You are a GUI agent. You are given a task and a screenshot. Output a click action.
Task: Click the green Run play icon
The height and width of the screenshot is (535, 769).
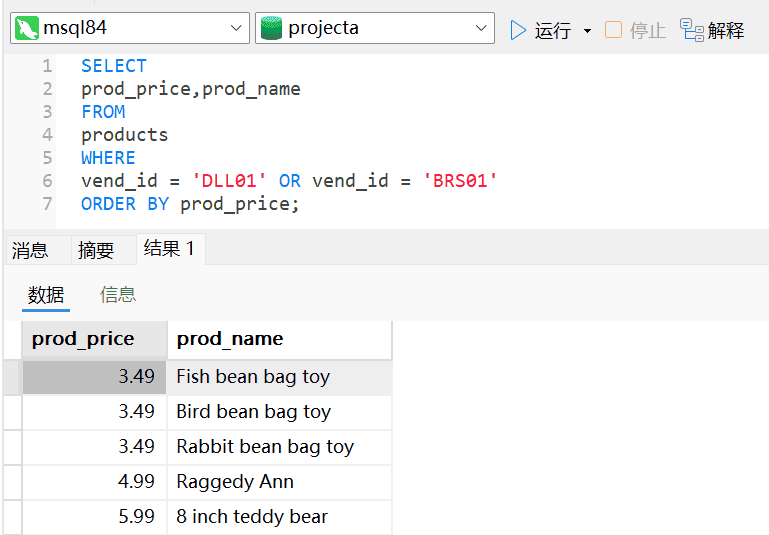(x=518, y=30)
